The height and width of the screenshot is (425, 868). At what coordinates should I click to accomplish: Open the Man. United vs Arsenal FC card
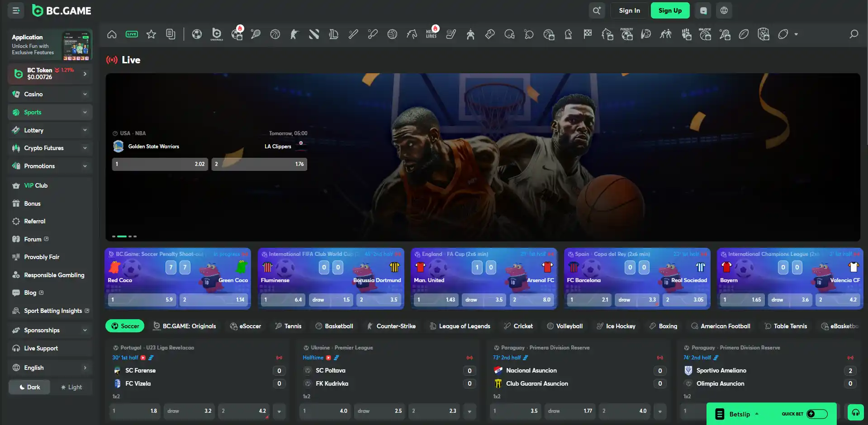click(x=484, y=279)
